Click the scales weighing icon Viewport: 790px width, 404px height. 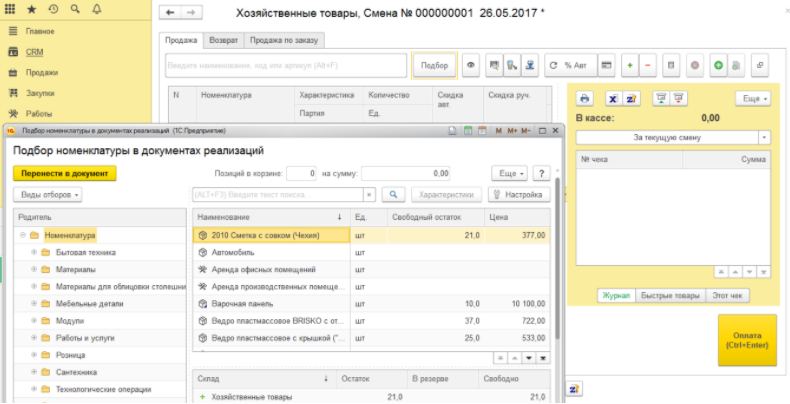tap(529, 65)
